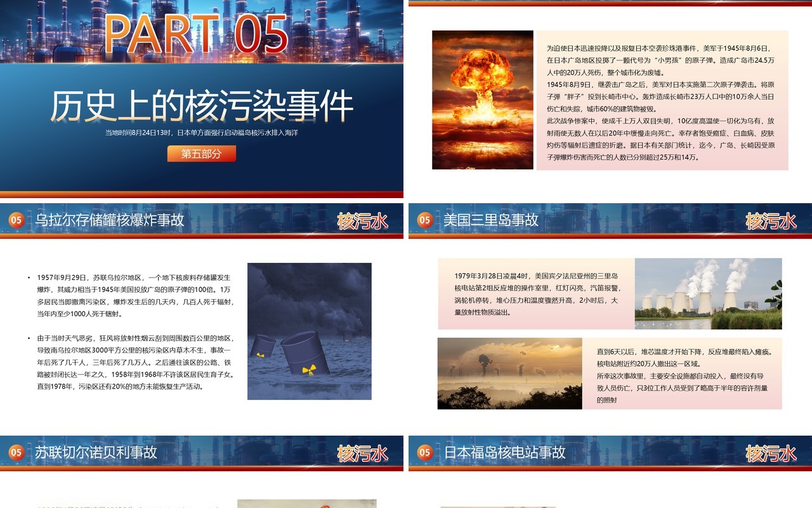This screenshot has width=812, height=508.
Task: Select the 历史上的核污染事件 heading
Action: point(201,106)
